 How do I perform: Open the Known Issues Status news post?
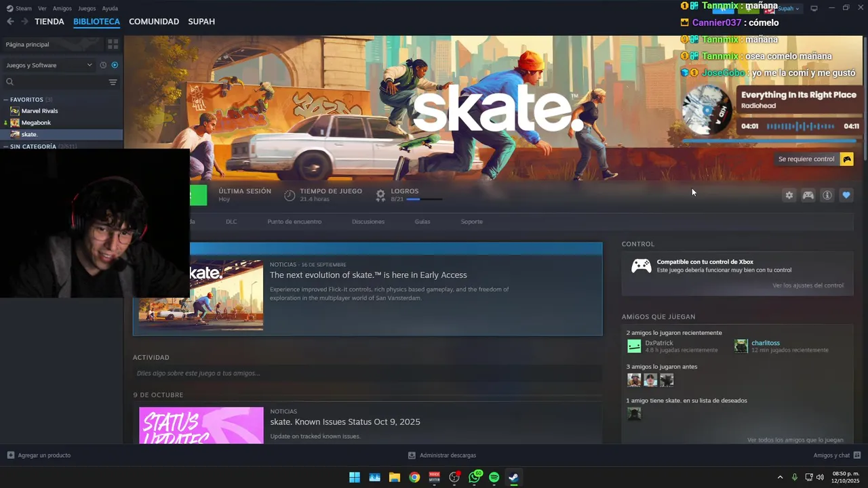[x=345, y=422]
